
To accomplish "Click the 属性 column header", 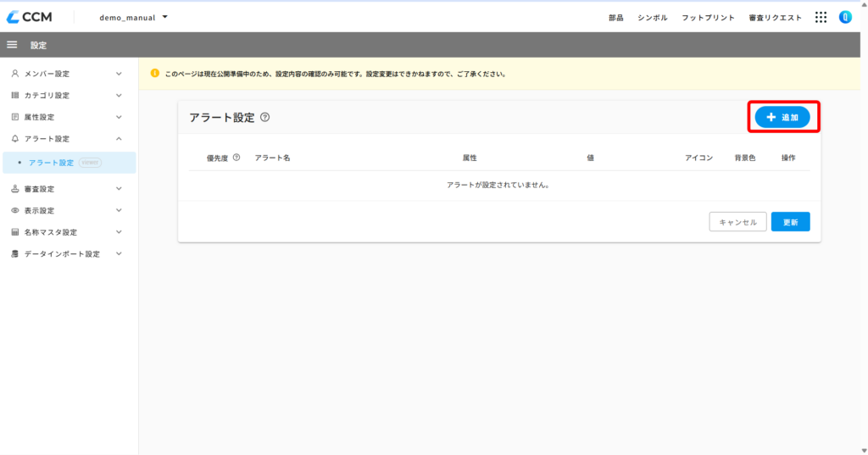I will click(x=470, y=158).
